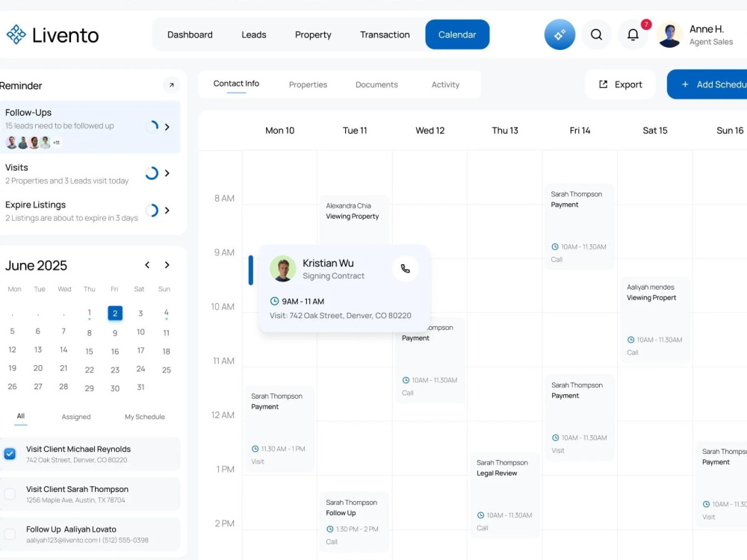Go to next month in mini calendar

point(167,265)
